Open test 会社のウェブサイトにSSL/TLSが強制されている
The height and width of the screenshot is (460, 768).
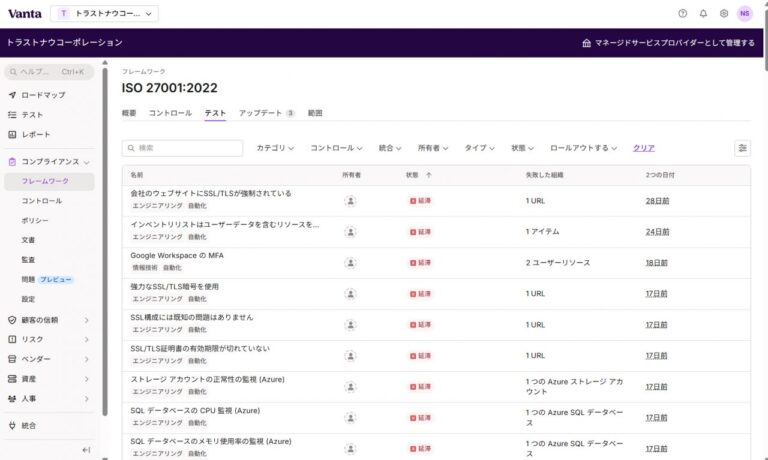tap(211, 194)
